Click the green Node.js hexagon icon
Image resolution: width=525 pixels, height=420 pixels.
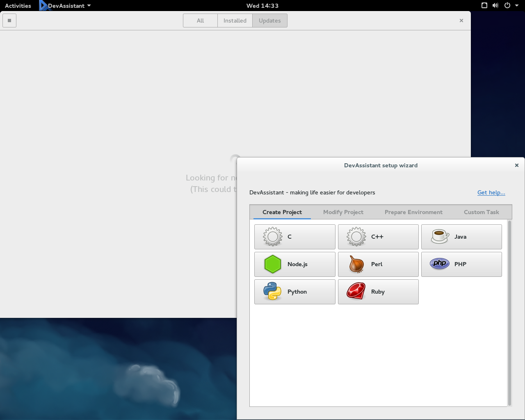(x=273, y=264)
